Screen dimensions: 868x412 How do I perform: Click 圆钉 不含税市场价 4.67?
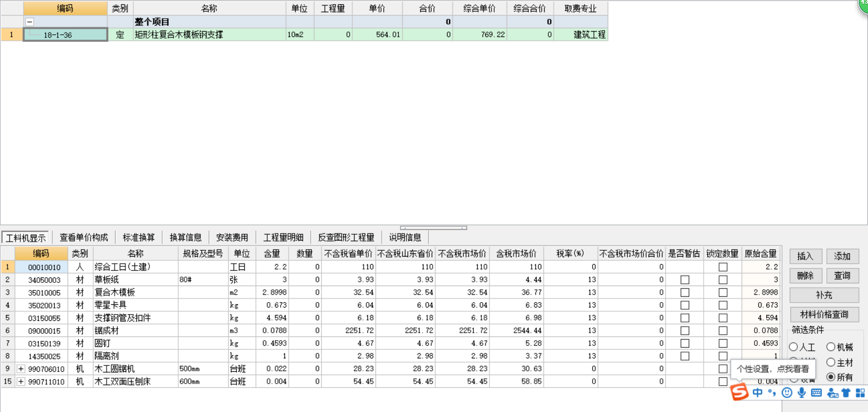tap(462, 343)
